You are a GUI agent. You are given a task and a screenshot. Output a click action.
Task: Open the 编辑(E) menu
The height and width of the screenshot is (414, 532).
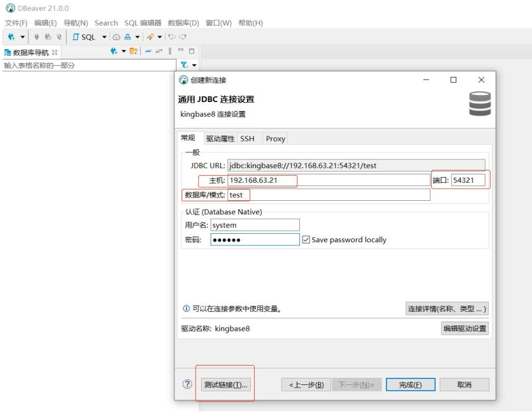[45, 23]
